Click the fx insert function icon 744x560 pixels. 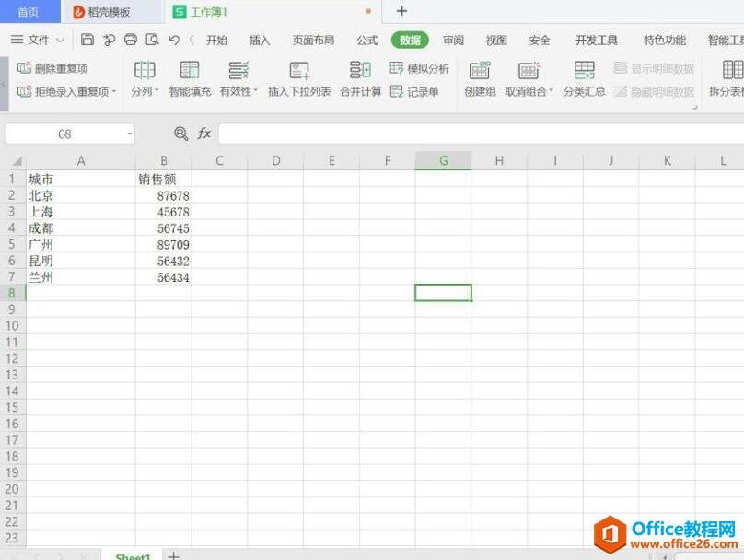point(204,134)
